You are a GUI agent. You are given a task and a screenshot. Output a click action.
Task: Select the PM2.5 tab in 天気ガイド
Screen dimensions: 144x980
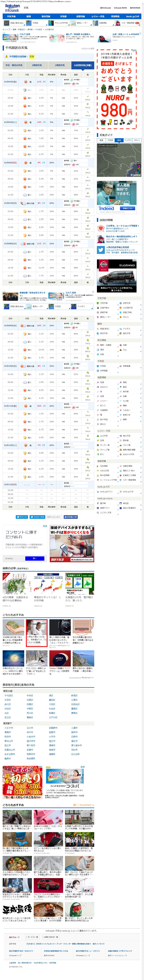click(137, 140)
